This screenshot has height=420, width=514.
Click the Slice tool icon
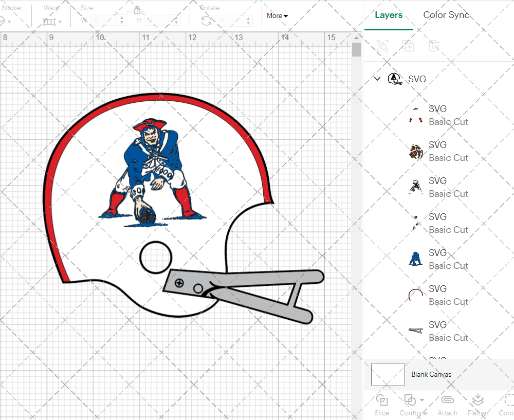coord(381,400)
